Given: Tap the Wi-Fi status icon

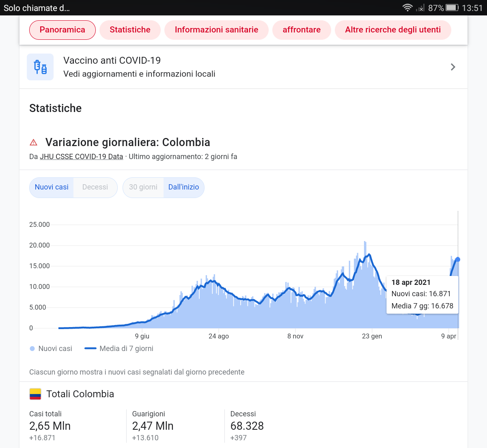Looking at the screenshot, I should [407, 8].
